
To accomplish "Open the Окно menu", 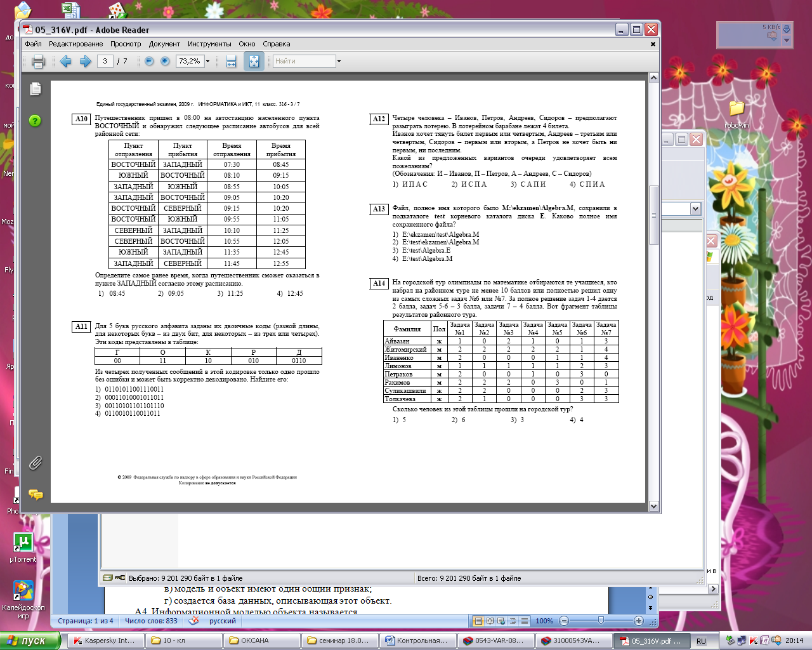I will (x=247, y=44).
